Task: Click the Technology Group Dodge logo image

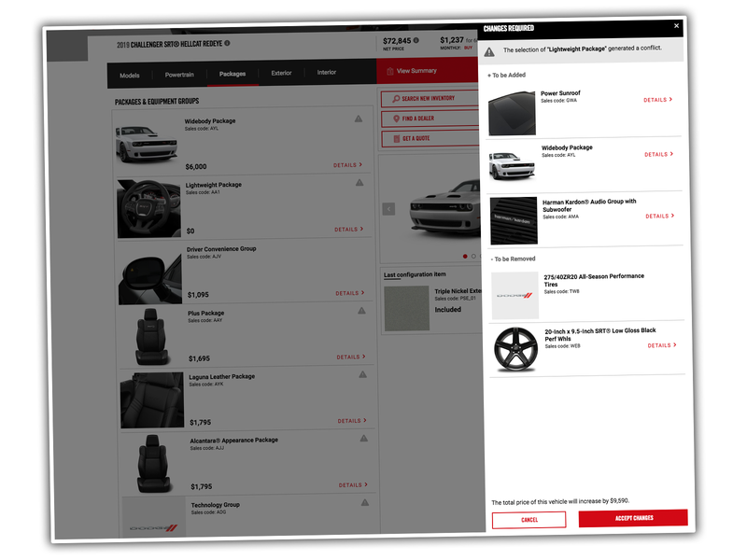Action: (154, 518)
